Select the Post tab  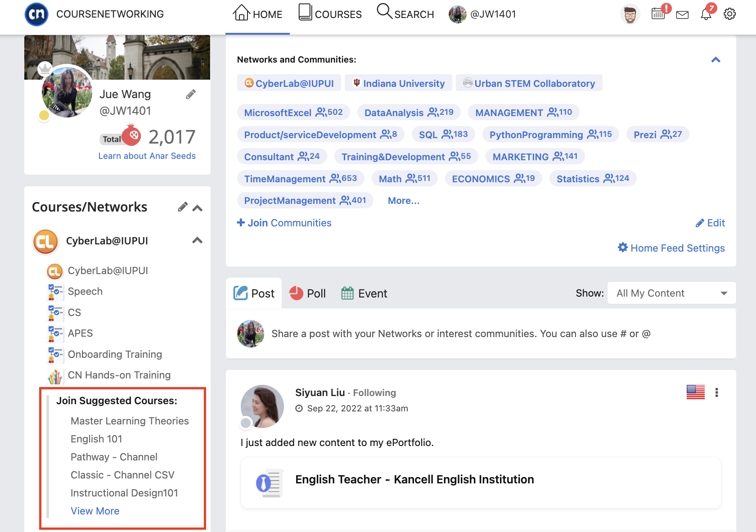254,293
